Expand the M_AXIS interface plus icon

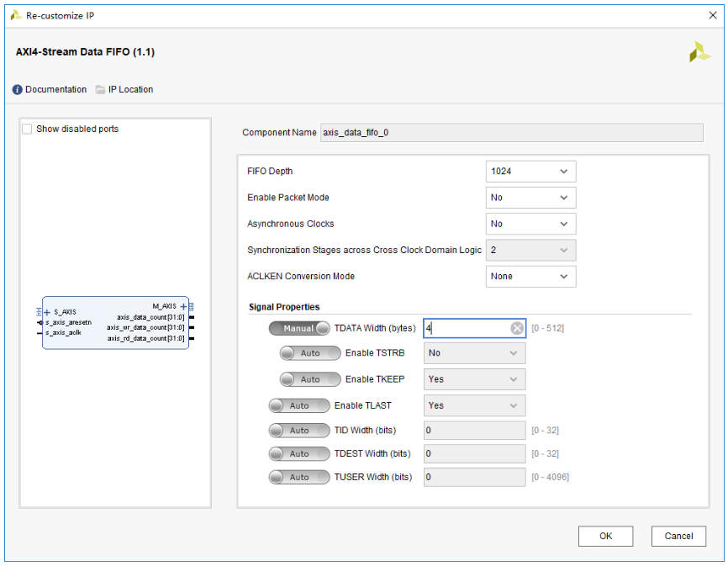(183, 306)
